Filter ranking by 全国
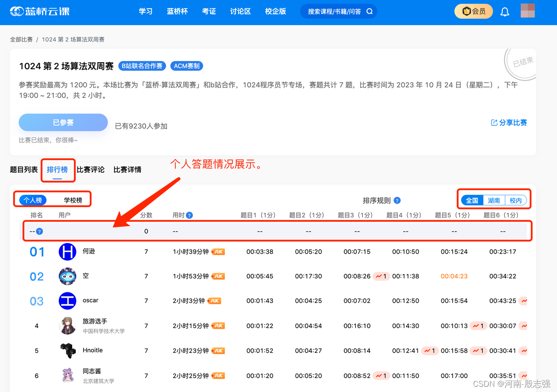557x392 pixels. point(472,201)
